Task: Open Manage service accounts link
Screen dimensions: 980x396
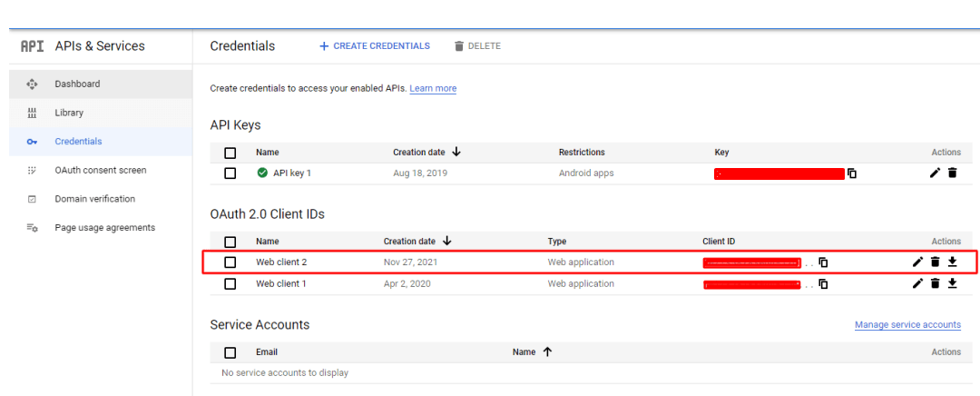Action: click(907, 324)
